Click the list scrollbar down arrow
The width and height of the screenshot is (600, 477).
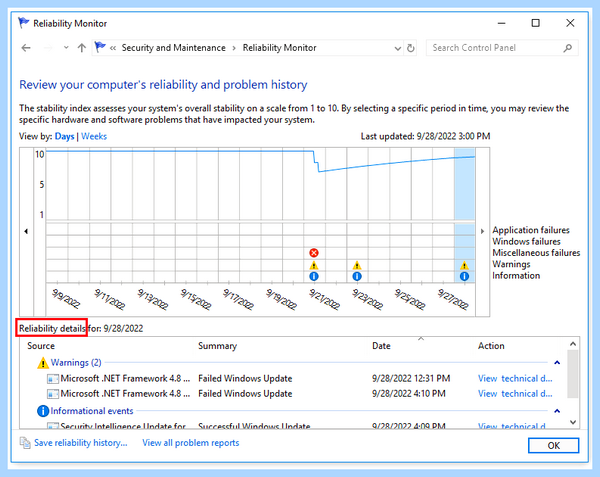(573, 422)
